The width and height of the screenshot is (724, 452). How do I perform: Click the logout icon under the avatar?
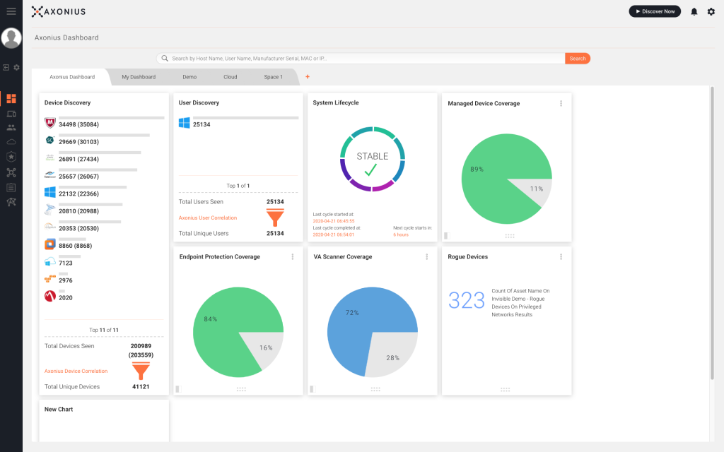pos(6,67)
